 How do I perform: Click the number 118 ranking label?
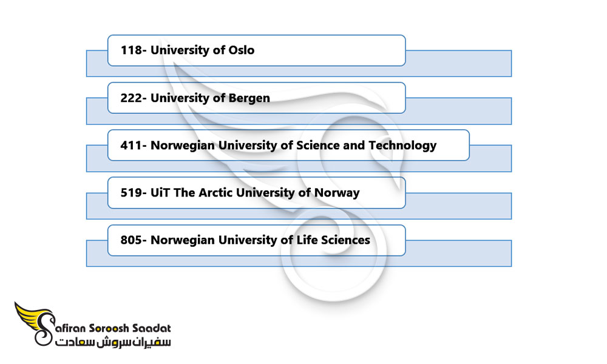[131, 50]
